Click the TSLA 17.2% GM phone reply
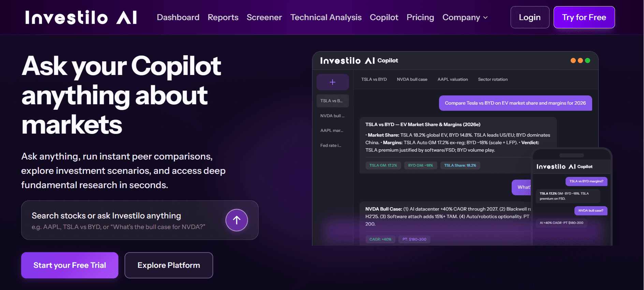This screenshot has width=644, height=290. click(x=568, y=196)
